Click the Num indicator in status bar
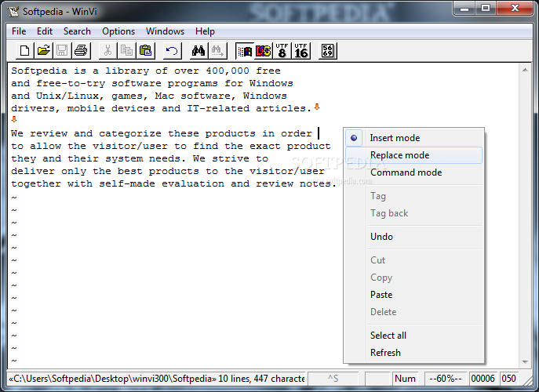 coord(406,379)
